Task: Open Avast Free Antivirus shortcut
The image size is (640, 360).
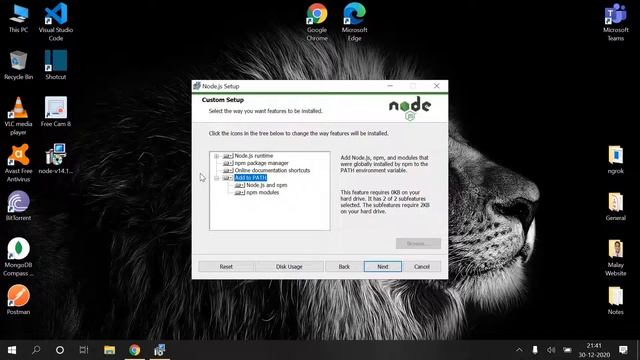Action: (18, 163)
